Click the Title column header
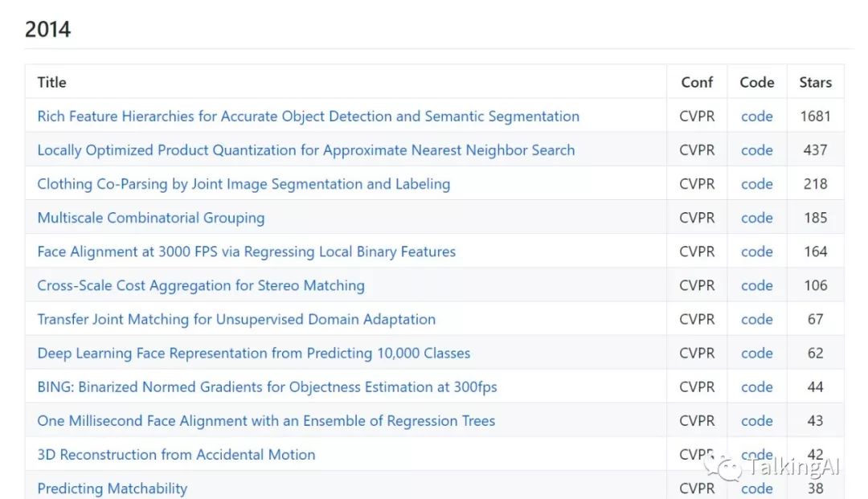The height and width of the screenshot is (499, 868). coord(51,82)
